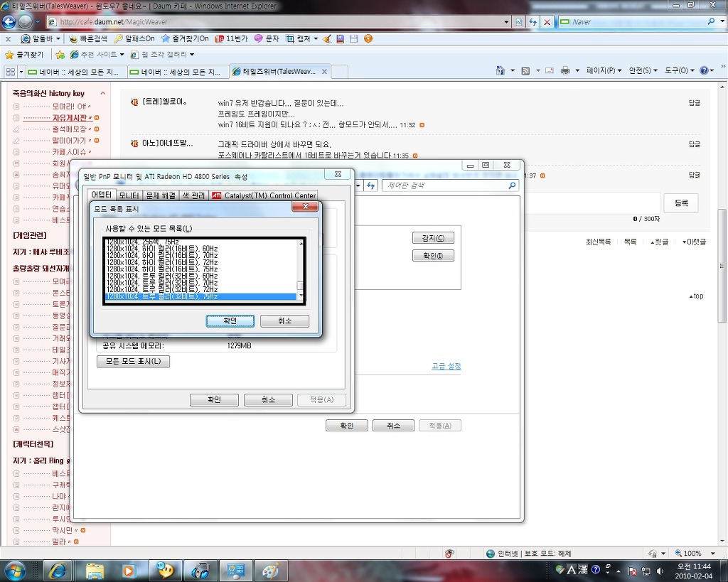728x582 pixels.
Task: Click the clock showing 오전 11:44
Action: click(x=694, y=566)
